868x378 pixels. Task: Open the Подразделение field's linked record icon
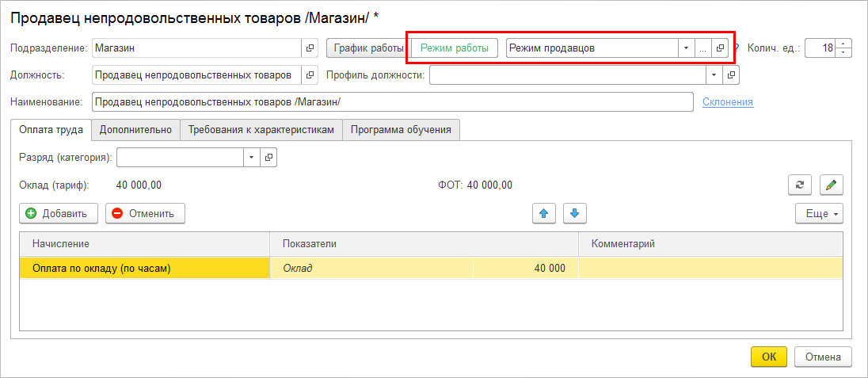click(310, 48)
